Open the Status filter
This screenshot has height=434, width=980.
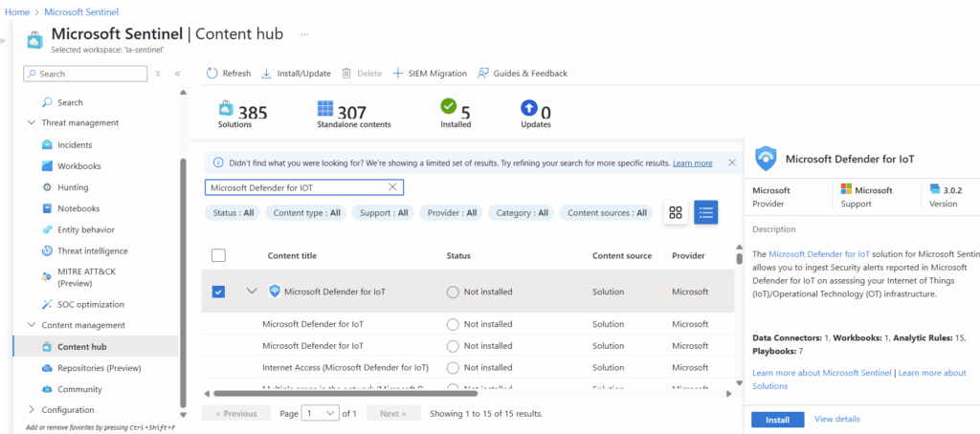coord(234,213)
